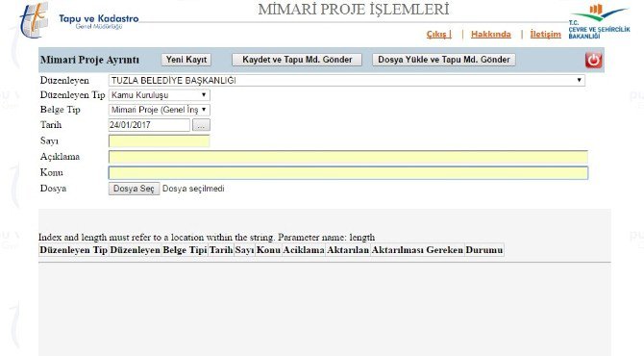
Task: Open the Çıkış link
Action: click(x=438, y=34)
